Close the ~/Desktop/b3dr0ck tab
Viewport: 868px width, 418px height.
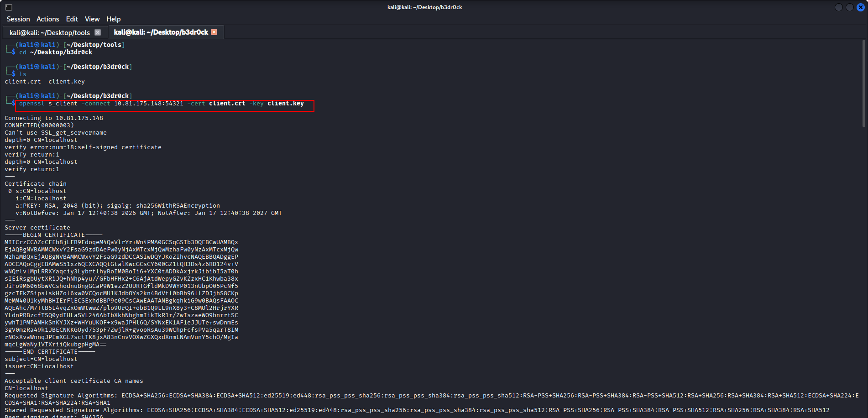214,32
